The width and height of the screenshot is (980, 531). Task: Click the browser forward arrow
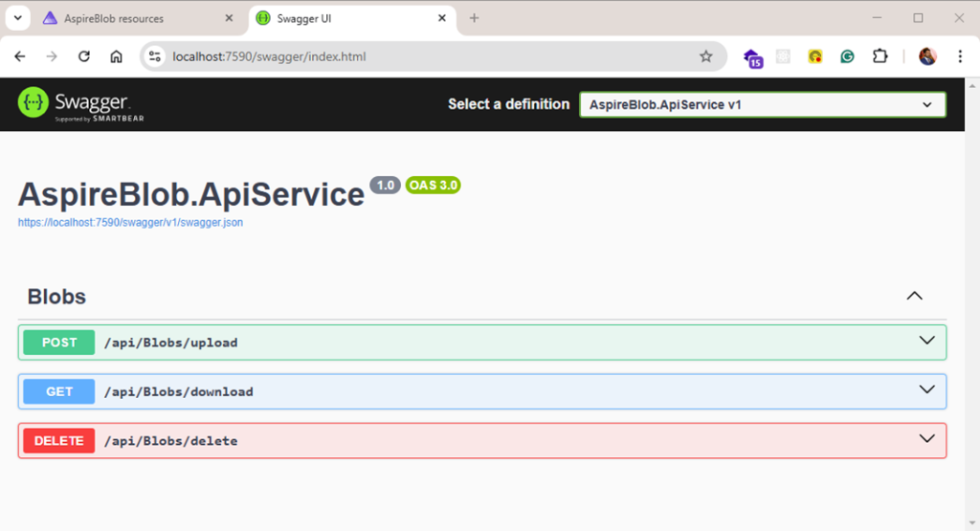point(52,56)
